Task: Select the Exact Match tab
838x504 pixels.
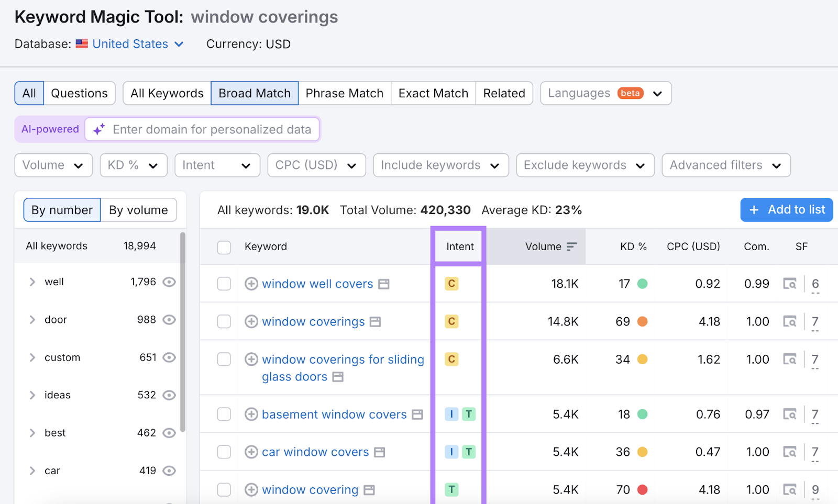Action: [x=433, y=93]
